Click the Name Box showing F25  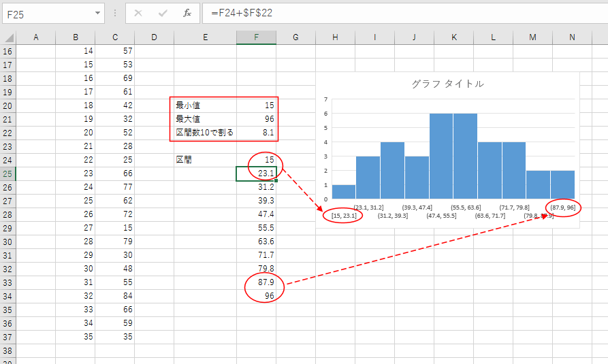pyautogui.click(x=46, y=14)
